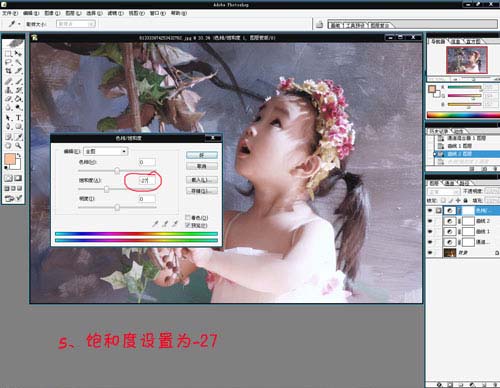Click the first eyedropper in Hue/Saturation dialog
This screenshot has width=500, height=388.
click(x=155, y=224)
